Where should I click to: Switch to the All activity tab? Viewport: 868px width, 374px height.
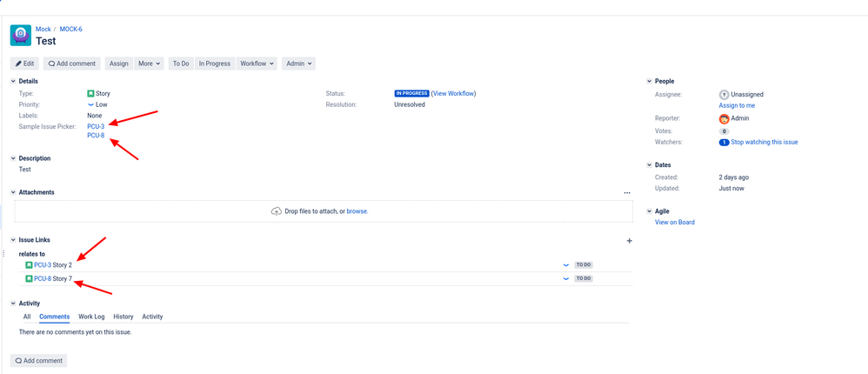(27, 317)
